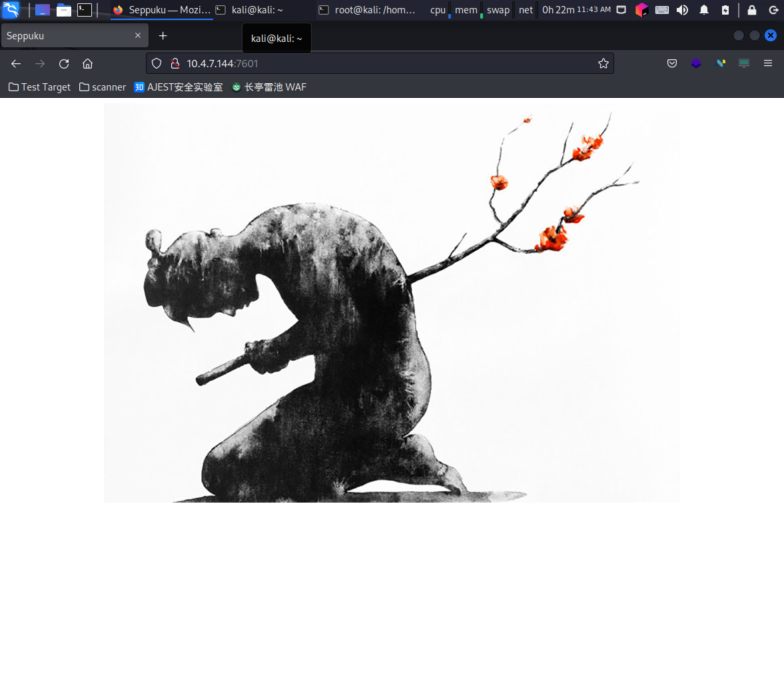Launch the terminal emulator from the panel
The image size is (784, 689).
click(x=85, y=9)
